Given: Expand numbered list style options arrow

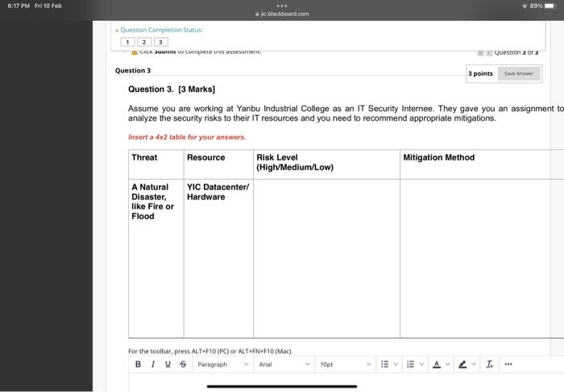Looking at the screenshot, I should coord(421,364).
